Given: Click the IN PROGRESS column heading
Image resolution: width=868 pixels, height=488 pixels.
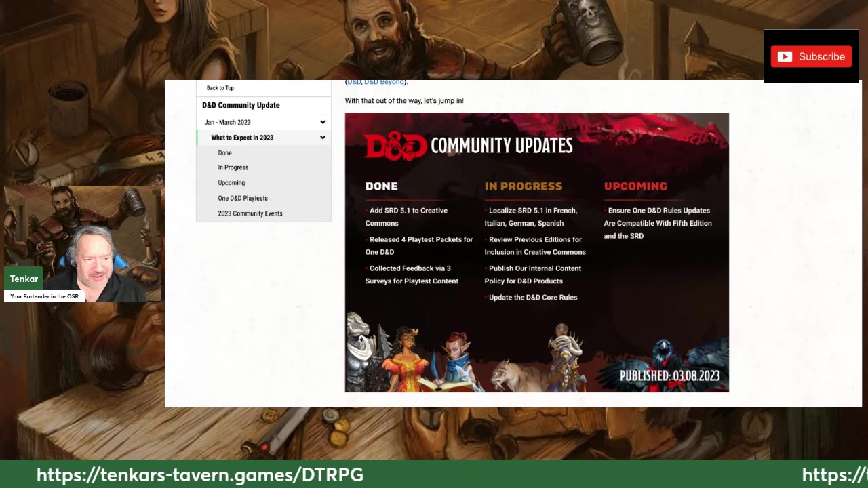Looking at the screenshot, I should (x=524, y=186).
